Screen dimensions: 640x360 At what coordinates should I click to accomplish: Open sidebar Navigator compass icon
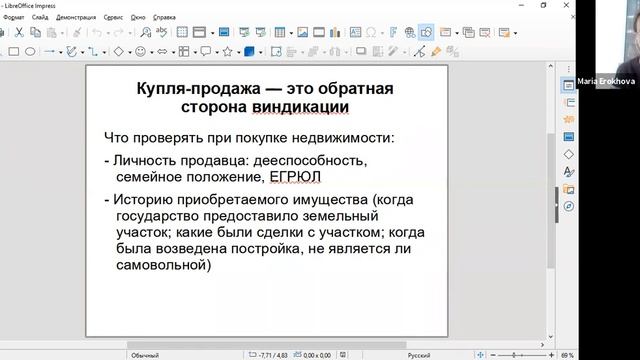pos(569,206)
